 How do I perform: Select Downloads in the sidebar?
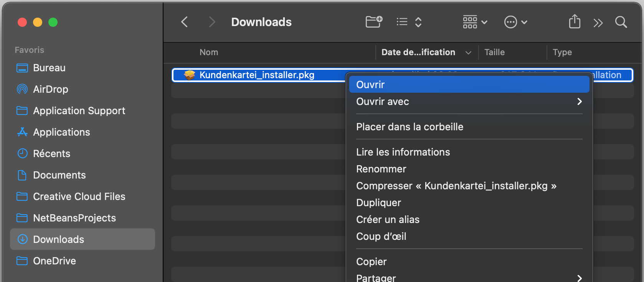[x=82, y=239]
